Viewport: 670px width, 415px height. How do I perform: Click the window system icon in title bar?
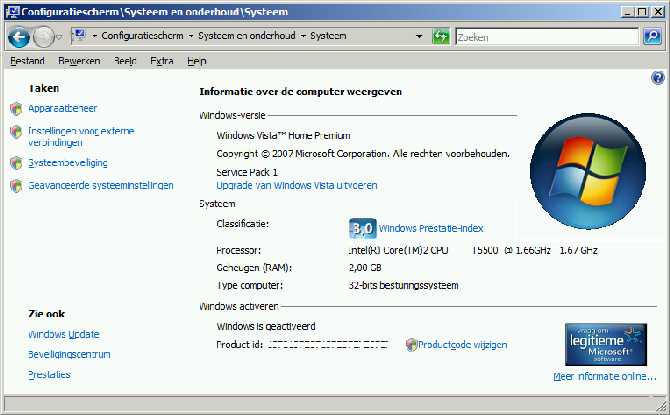13,12
